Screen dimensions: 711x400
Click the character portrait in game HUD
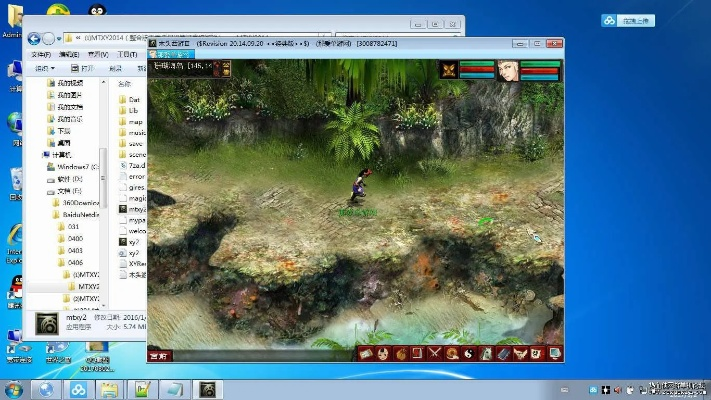509,71
